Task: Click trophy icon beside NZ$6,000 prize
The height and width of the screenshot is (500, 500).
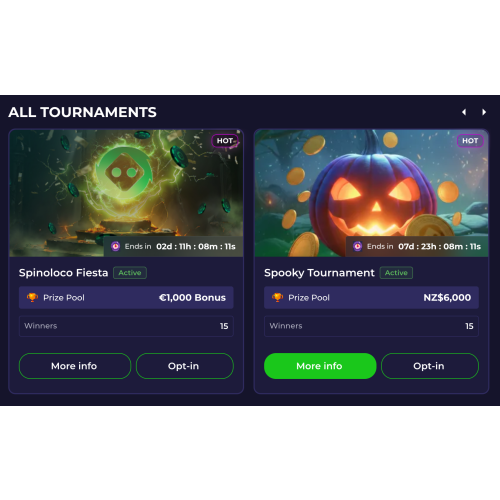Action: (277, 297)
